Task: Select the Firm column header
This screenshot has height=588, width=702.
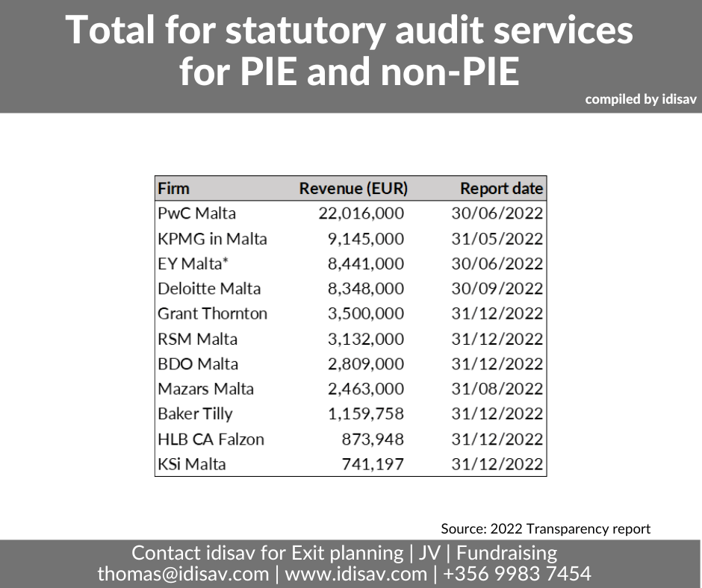Action: (x=174, y=189)
